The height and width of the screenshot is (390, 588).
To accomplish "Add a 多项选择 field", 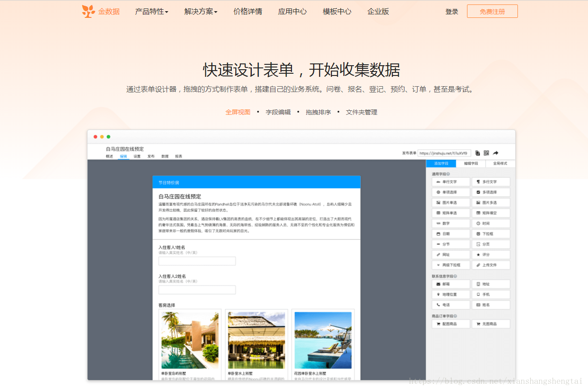I will (x=491, y=192).
